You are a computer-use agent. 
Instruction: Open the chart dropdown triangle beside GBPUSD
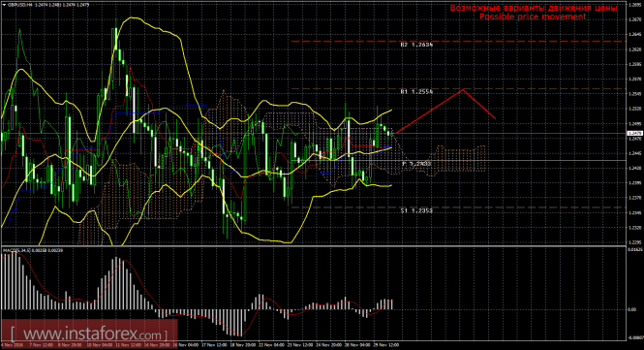pos(4,5)
